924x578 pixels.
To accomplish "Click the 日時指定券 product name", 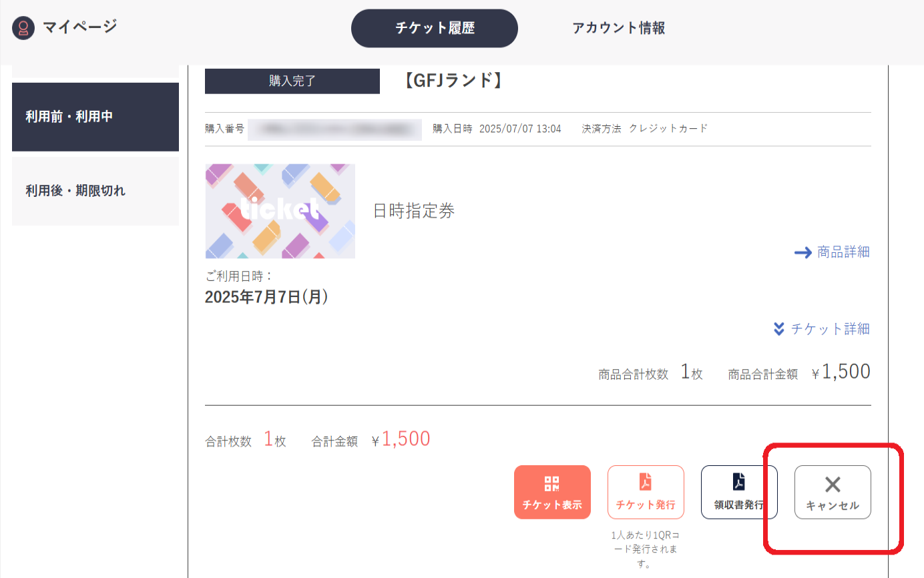I will click(414, 212).
